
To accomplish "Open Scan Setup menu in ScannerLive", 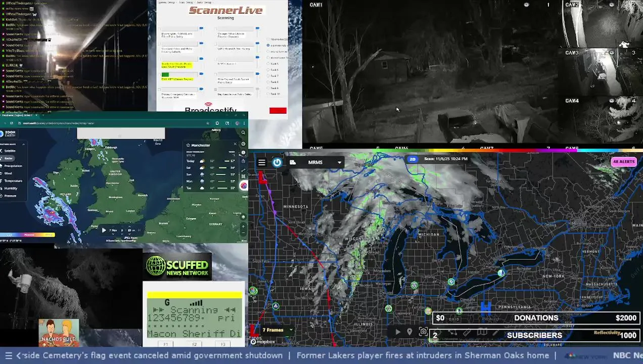I will [x=187, y=3].
